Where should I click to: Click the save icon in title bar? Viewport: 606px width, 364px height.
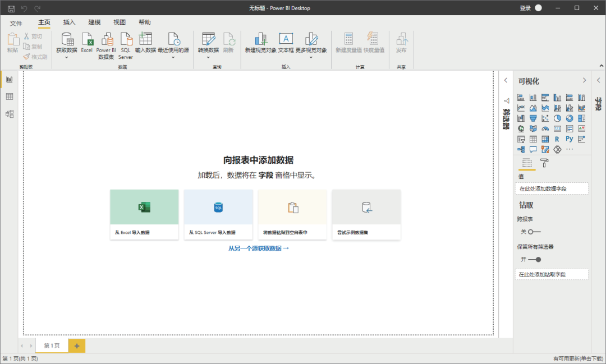pyautogui.click(x=11, y=8)
